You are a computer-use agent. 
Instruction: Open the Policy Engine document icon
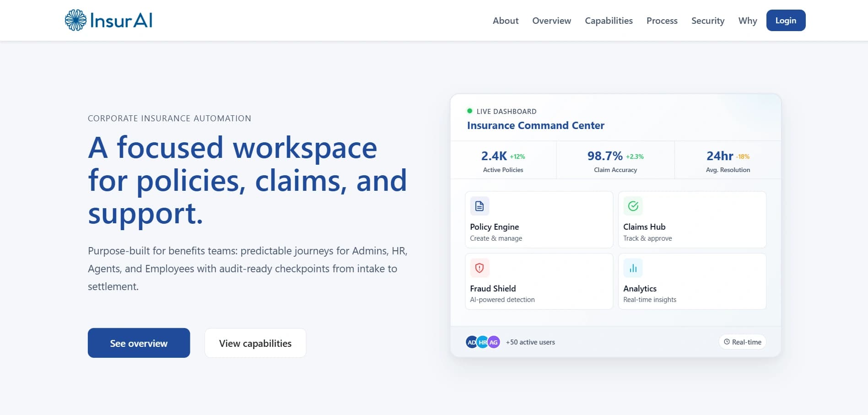tap(480, 206)
